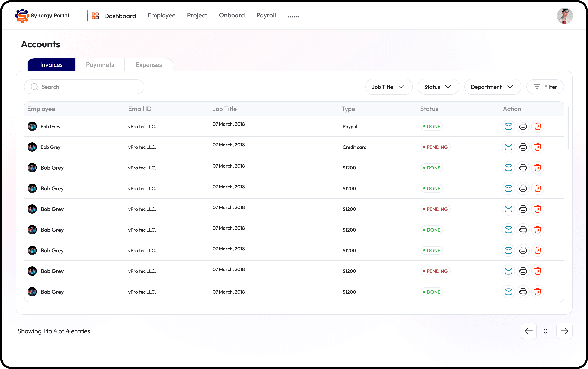588x369 pixels.
Task: Click the Dashboard grid icon
Action: click(95, 16)
